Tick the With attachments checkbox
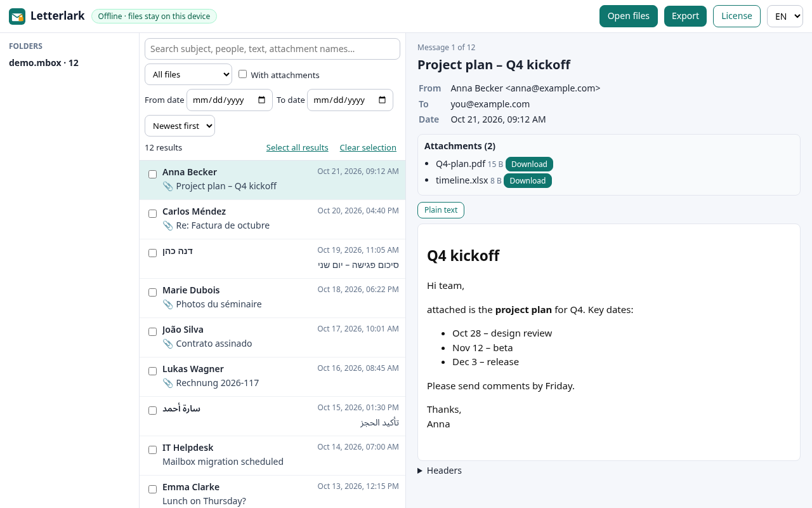This screenshot has height=508, width=812. [x=242, y=74]
